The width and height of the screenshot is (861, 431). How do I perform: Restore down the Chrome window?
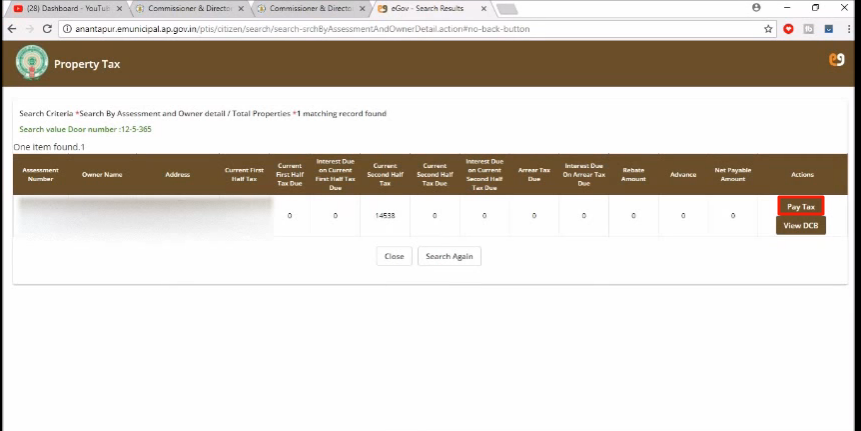(815, 8)
